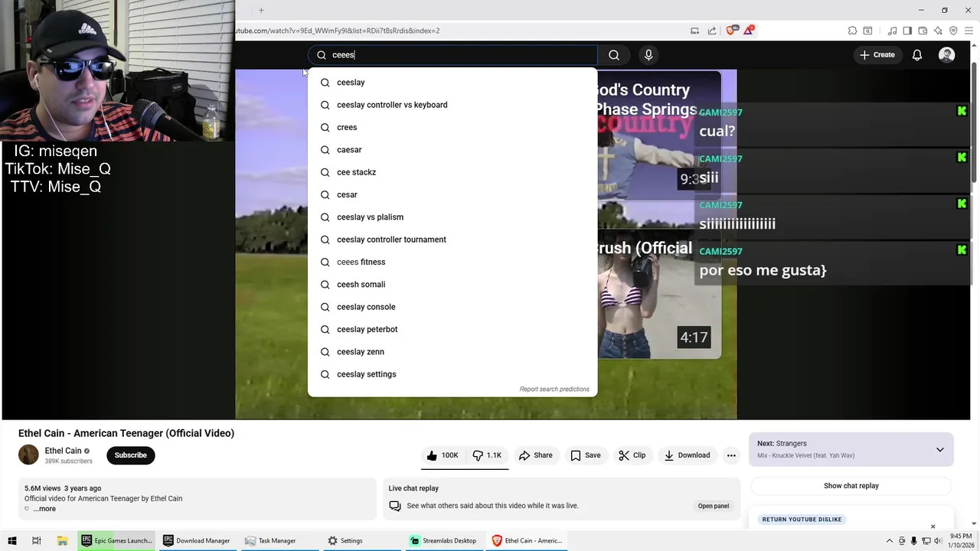Click the Share button under video
Viewport: 980px width, 551px height.
click(x=535, y=455)
